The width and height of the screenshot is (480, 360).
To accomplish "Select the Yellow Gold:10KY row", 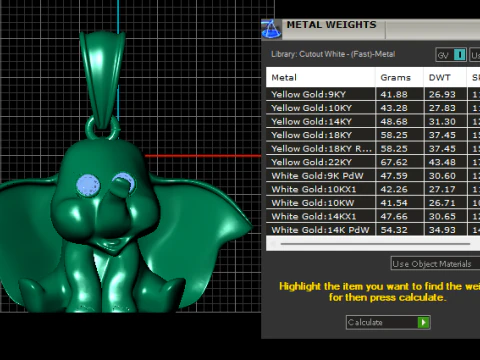I will 373,108.
